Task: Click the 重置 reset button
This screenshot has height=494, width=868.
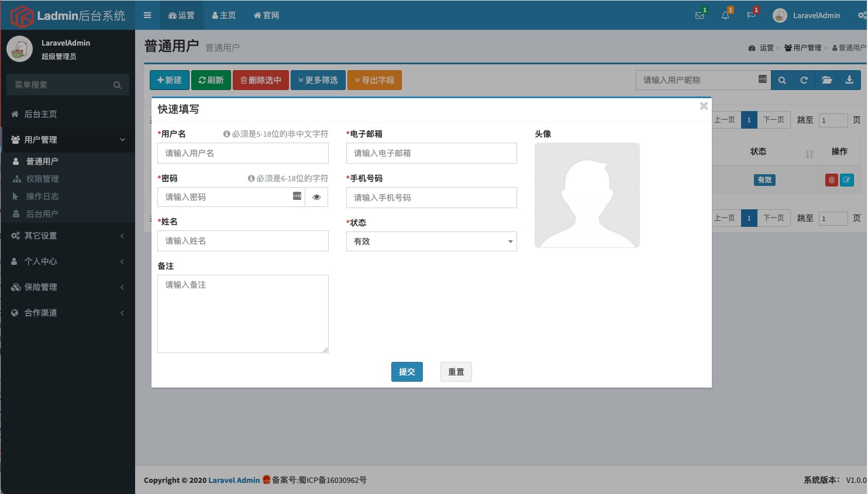Action: pyautogui.click(x=456, y=372)
